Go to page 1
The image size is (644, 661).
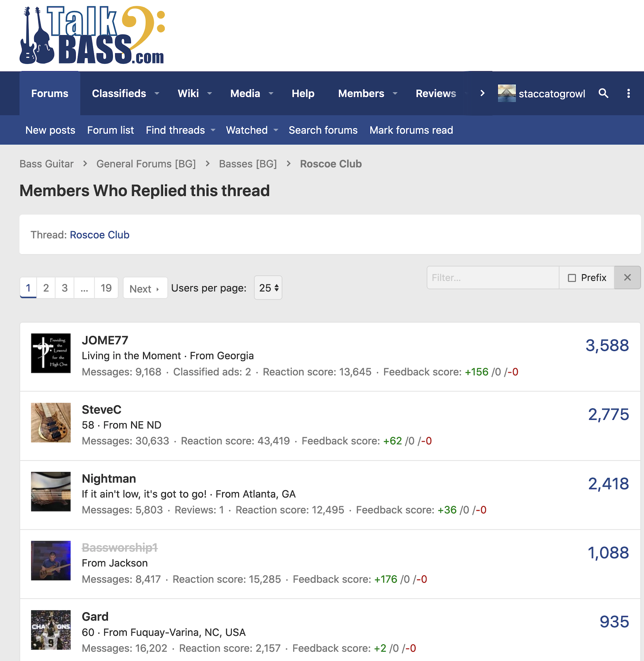pos(28,288)
